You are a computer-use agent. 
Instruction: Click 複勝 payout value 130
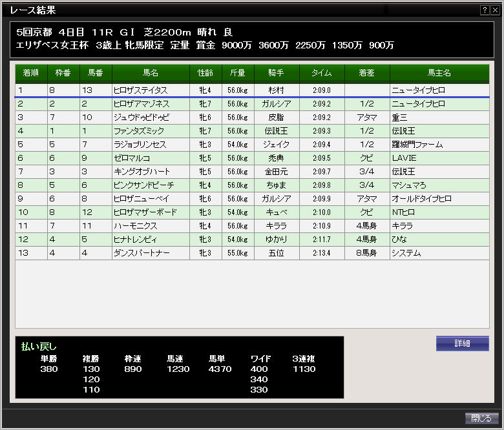point(91,369)
